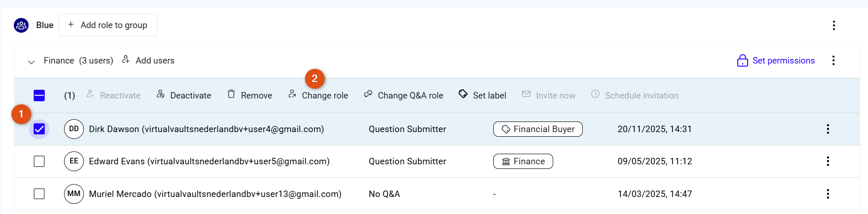Click the Blue group people icon
The image size is (868, 214).
pos(21,25)
